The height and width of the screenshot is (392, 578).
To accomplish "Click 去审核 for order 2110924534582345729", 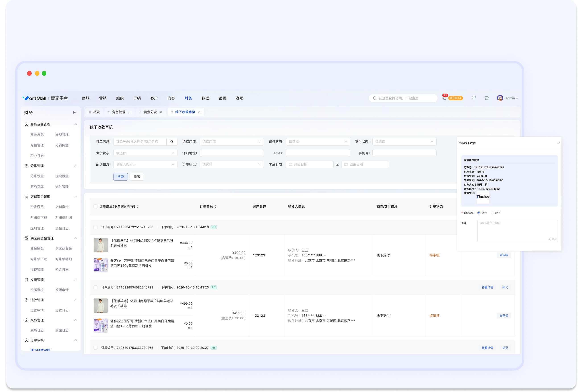I will coord(504,316).
